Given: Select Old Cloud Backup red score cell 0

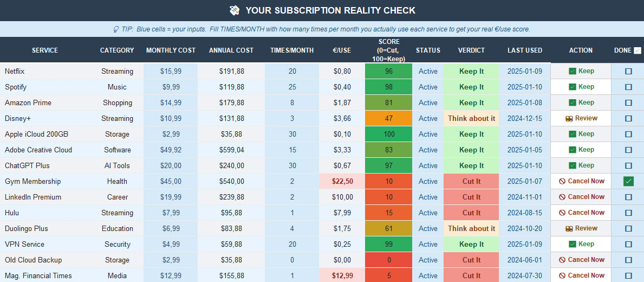Looking at the screenshot, I should tap(388, 260).
